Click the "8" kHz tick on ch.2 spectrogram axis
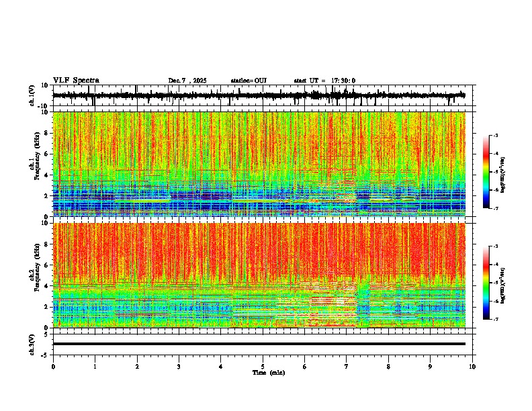532x411 pixels. pyautogui.click(x=47, y=244)
